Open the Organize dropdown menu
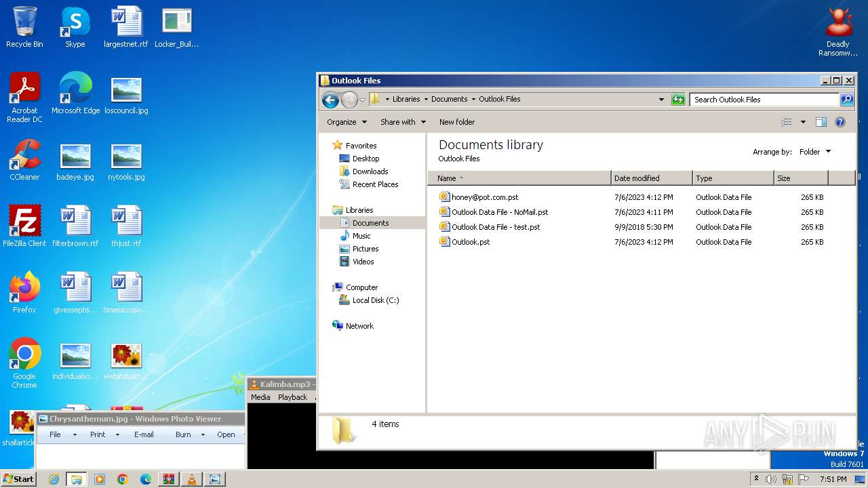This screenshot has height=488, width=868. point(347,122)
